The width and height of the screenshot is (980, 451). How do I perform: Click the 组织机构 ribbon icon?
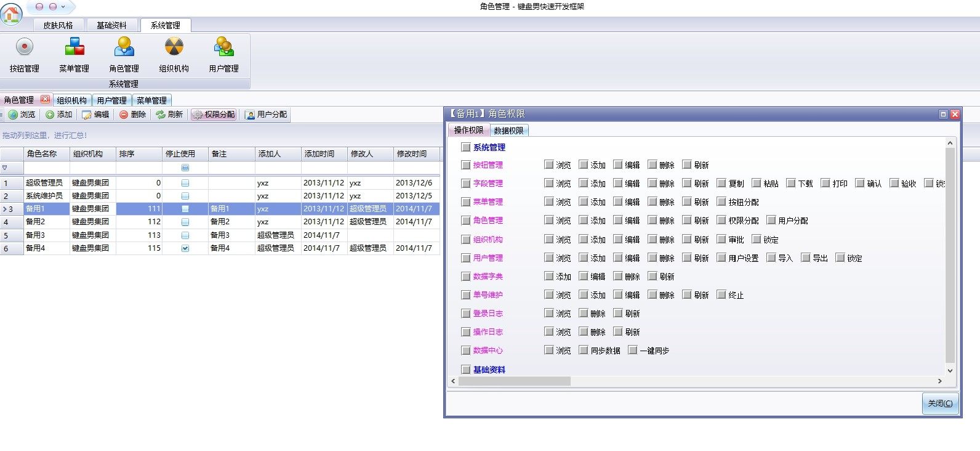click(x=174, y=55)
